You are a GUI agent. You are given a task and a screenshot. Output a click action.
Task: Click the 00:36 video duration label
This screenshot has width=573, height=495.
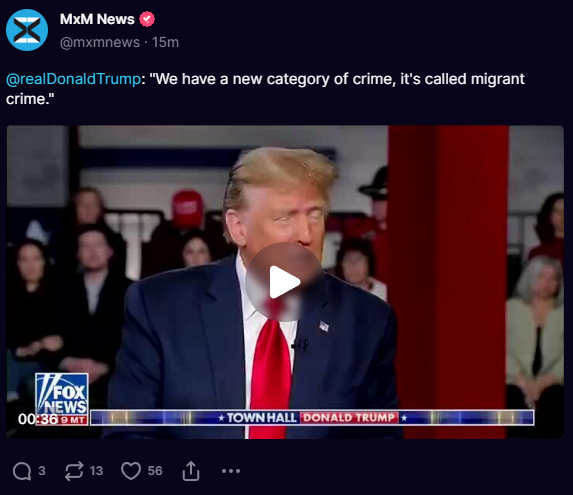[x=38, y=419]
